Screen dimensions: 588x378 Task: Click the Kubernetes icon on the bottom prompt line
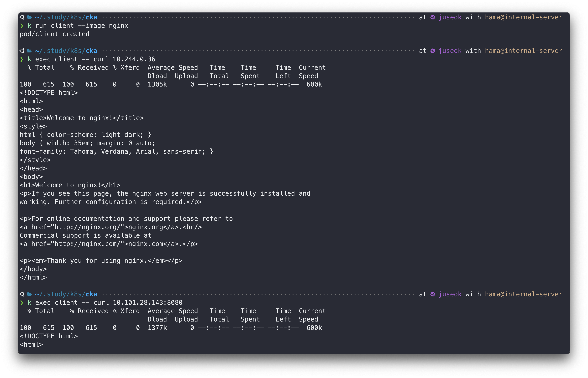(433, 294)
